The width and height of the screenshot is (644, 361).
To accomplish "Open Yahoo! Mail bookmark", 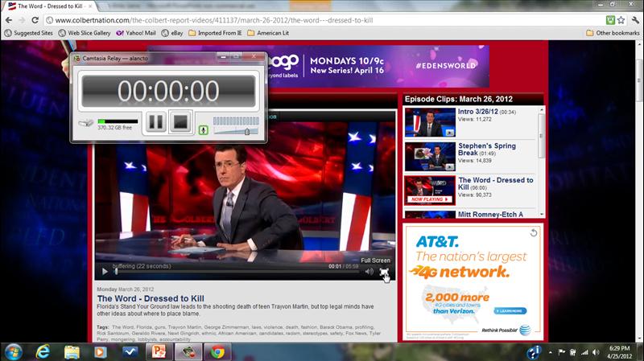I will 136,33.
